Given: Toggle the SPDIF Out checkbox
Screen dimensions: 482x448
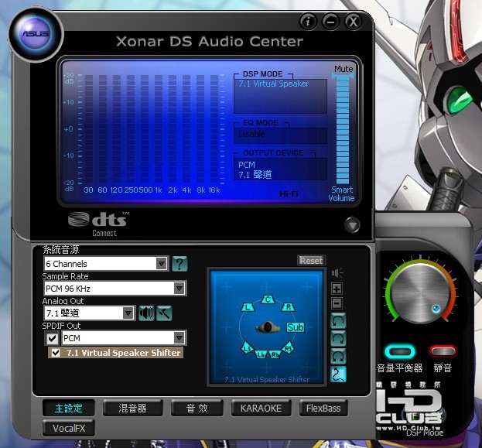Looking at the screenshot, I should coord(52,339).
